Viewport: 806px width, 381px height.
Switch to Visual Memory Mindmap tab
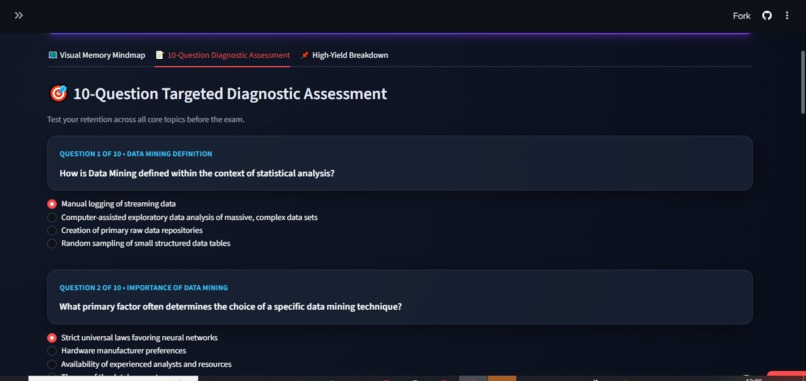click(97, 55)
